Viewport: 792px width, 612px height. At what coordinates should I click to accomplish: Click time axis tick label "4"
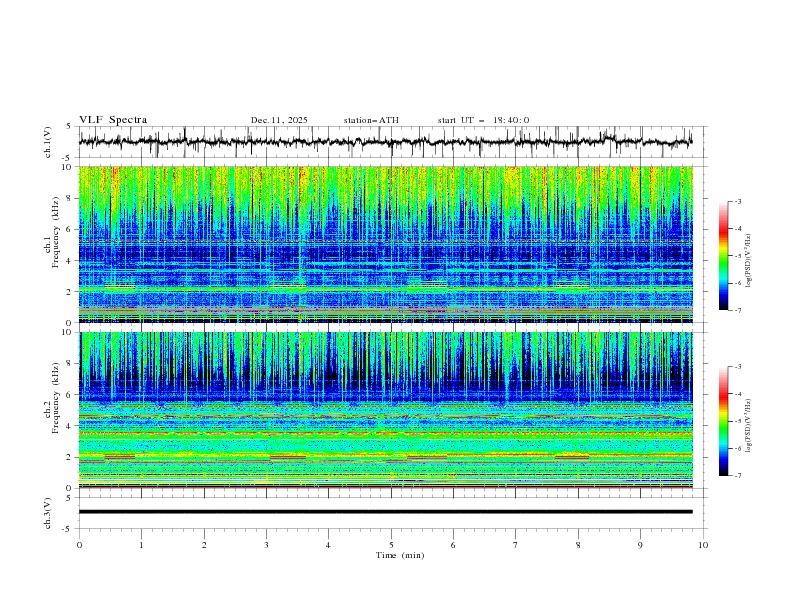[x=328, y=545]
